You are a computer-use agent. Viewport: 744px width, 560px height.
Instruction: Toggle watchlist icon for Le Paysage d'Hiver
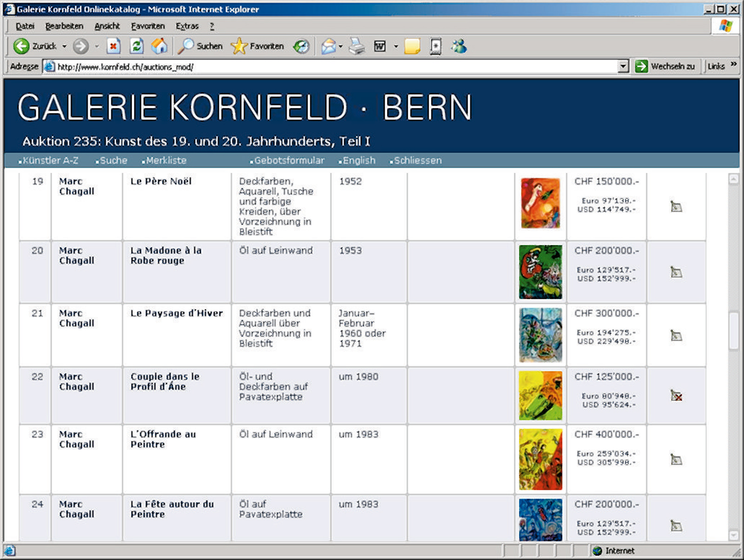[x=676, y=335]
